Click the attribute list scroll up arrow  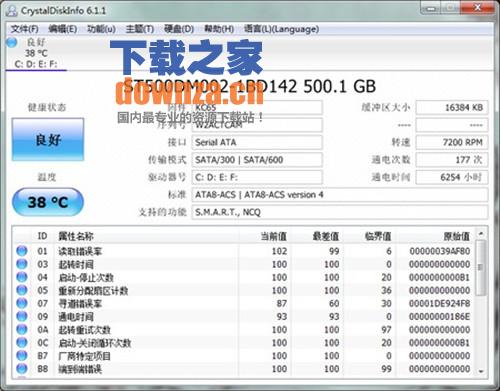(481, 234)
